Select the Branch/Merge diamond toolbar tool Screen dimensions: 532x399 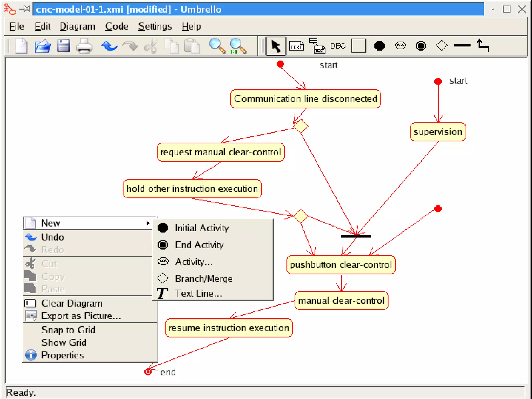pos(441,46)
